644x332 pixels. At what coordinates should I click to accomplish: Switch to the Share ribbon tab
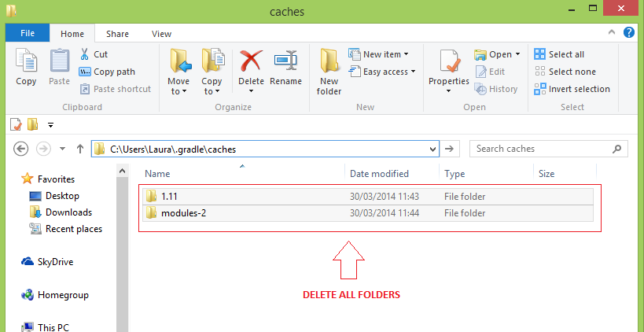pyautogui.click(x=118, y=34)
